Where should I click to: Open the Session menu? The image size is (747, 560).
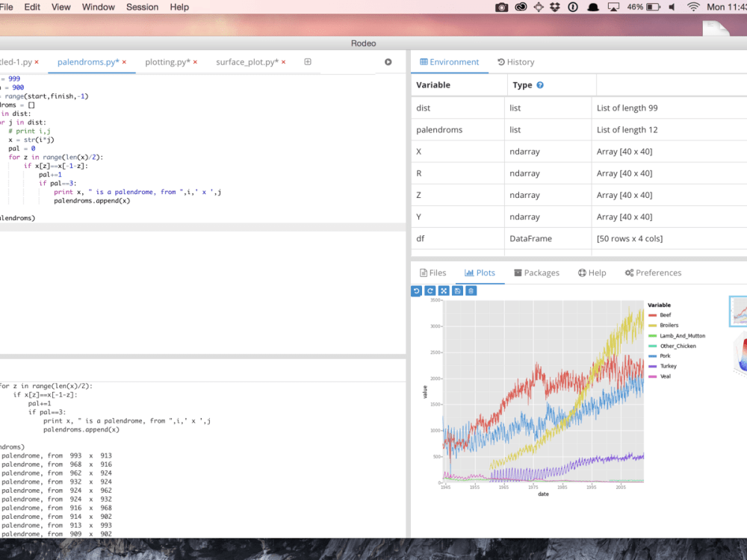(142, 7)
